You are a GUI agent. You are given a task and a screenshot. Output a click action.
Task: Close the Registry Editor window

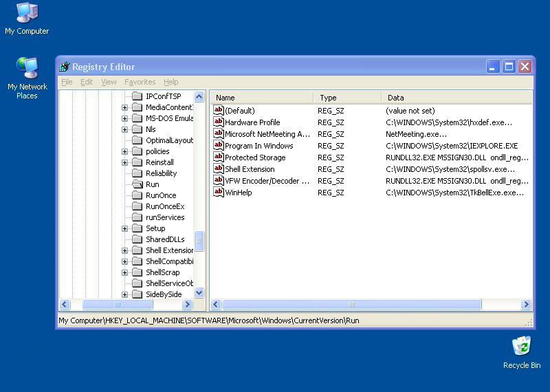(525, 66)
